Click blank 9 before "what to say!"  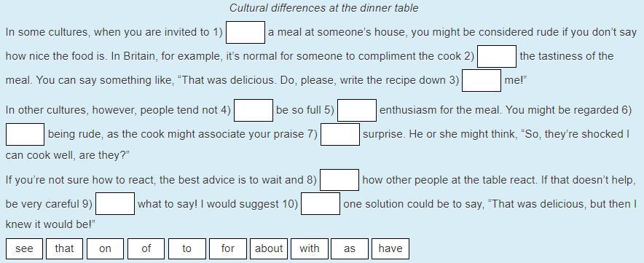pos(115,204)
